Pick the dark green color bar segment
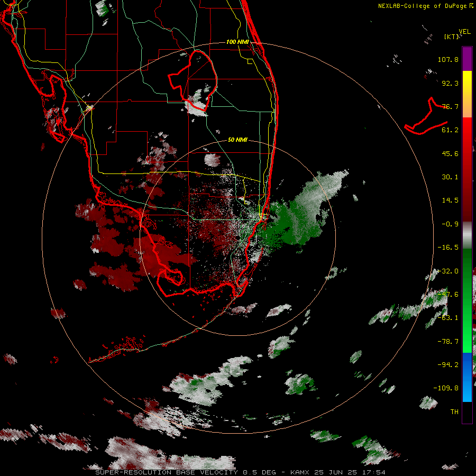This screenshot has width=476, height=476. 467,264
